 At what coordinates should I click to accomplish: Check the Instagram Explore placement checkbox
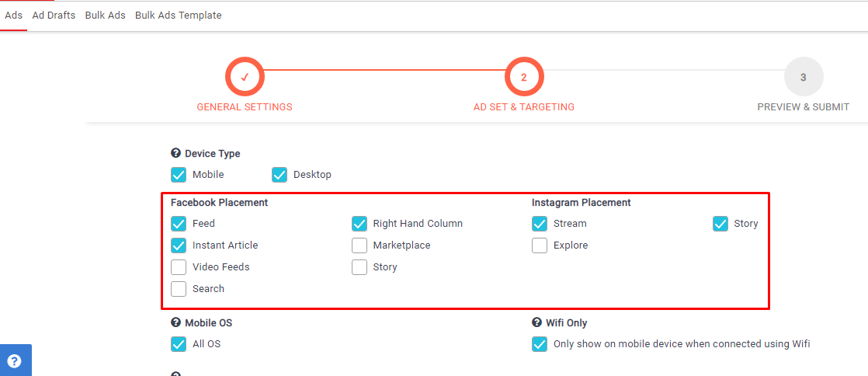[540, 245]
